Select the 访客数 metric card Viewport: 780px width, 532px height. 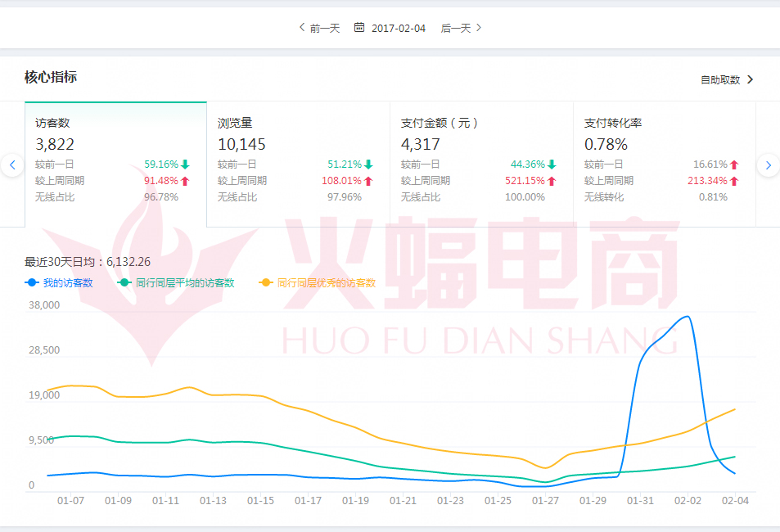click(116, 165)
